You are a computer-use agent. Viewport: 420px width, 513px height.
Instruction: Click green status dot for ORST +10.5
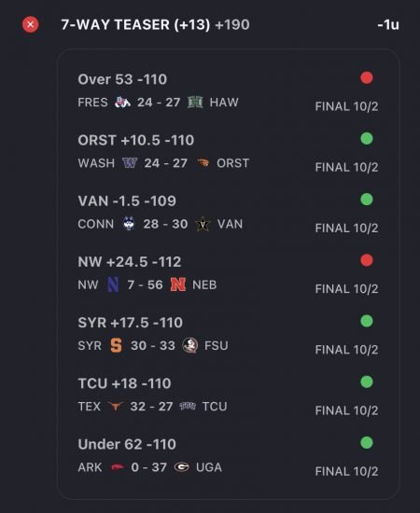[367, 139]
